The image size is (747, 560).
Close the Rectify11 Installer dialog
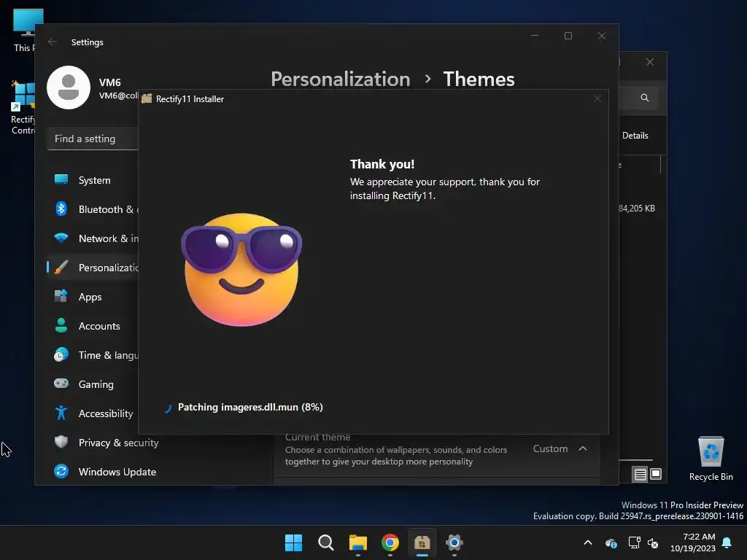click(597, 98)
